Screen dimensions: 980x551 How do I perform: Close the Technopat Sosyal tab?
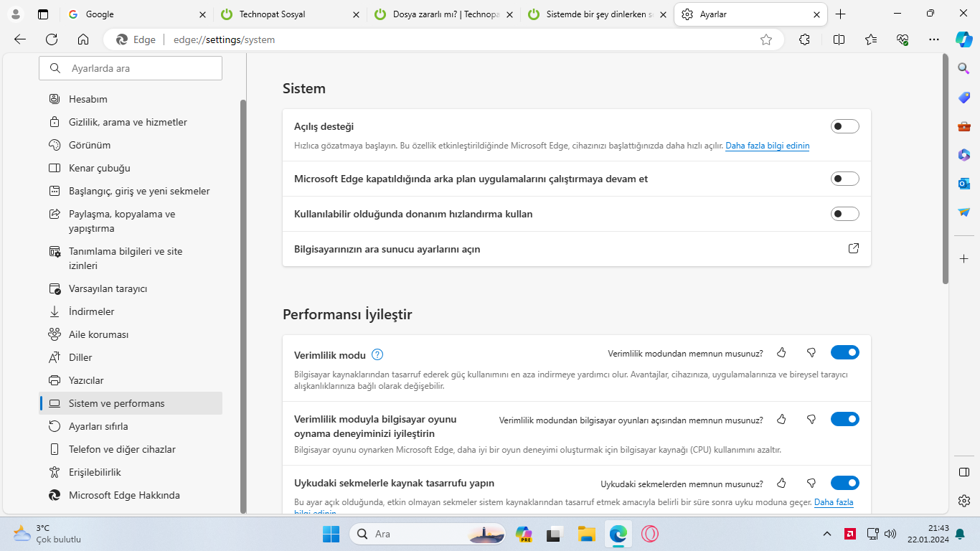[x=357, y=14]
